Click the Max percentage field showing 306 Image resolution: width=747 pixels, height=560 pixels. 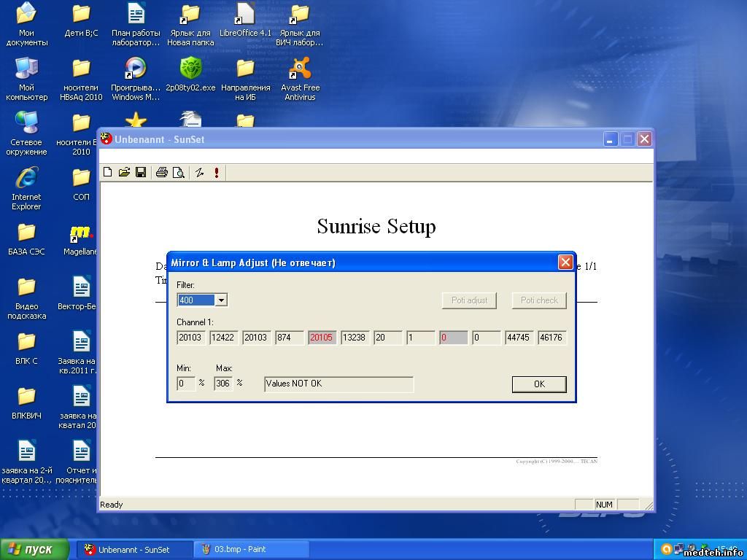[x=223, y=384]
